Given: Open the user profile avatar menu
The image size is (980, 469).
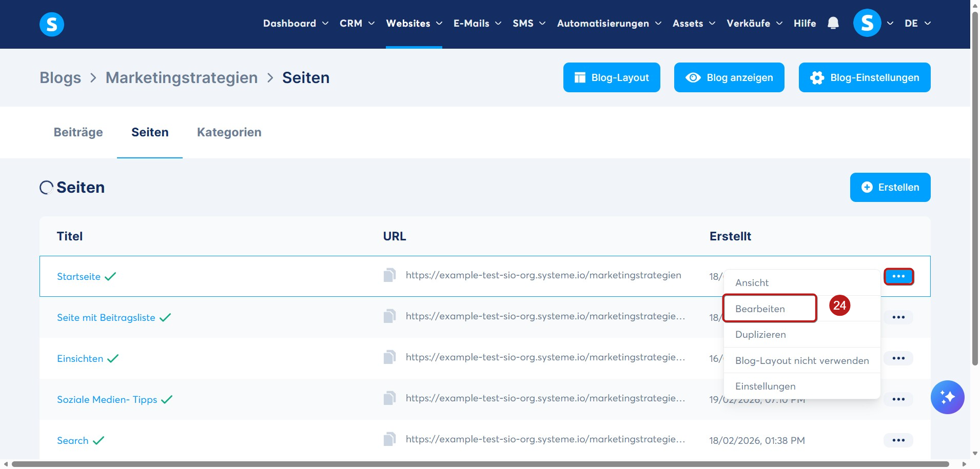Looking at the screenshot, I should (867, 23).
